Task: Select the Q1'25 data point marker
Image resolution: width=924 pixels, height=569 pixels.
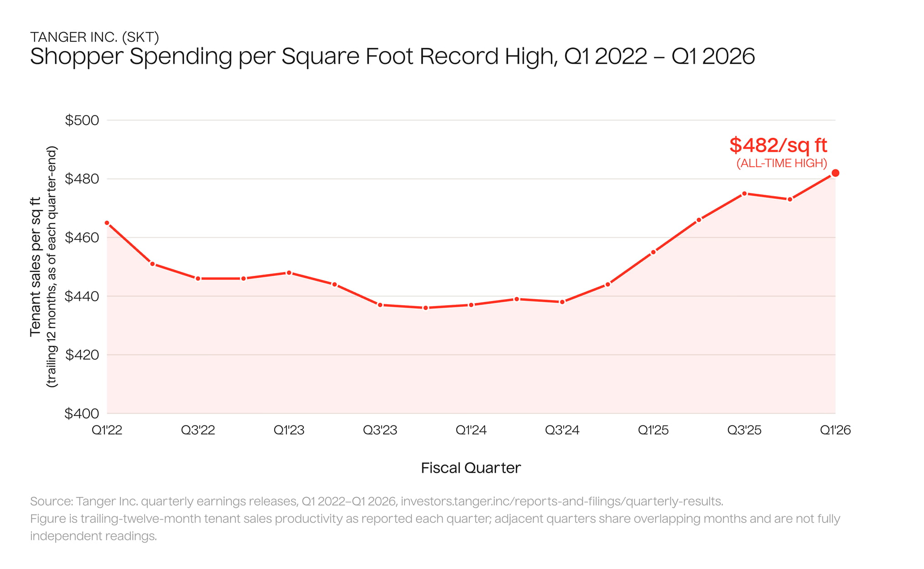Action: coord(653,252)
